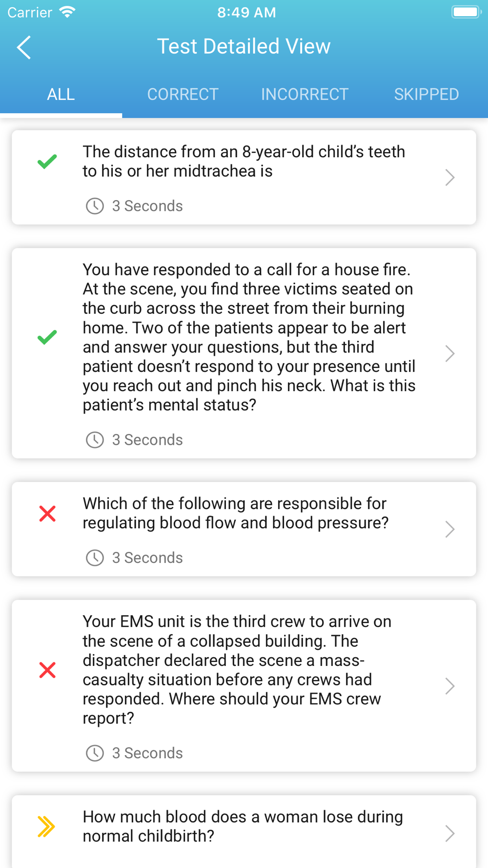Expand the blood flow question chevron
This screenshot has height=868, width=488.
(450, 529)
